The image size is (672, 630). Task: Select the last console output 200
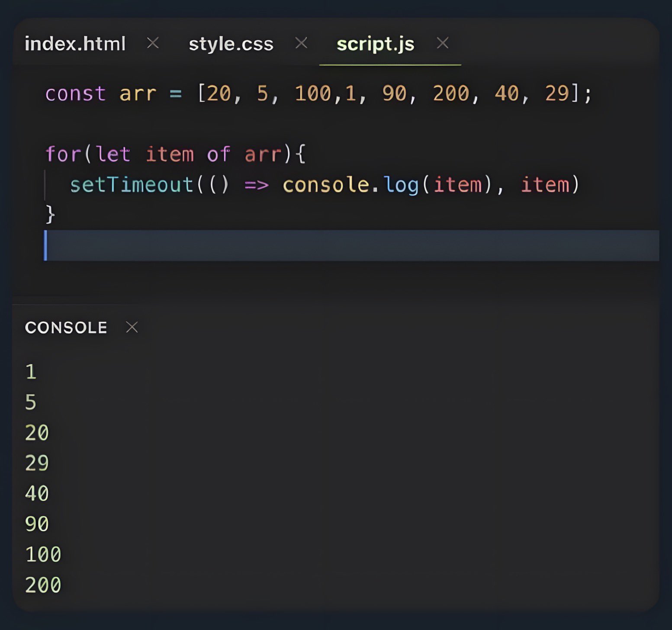(43, 585)
